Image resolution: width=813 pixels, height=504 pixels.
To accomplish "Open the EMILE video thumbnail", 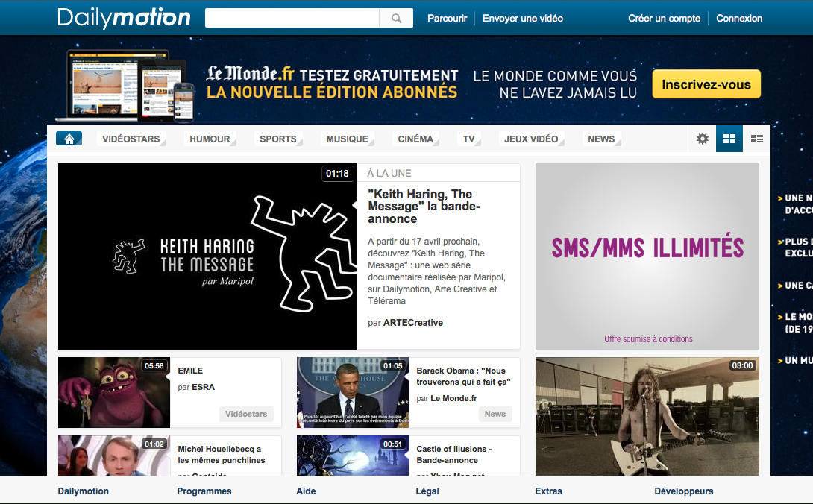I will 114,392.
